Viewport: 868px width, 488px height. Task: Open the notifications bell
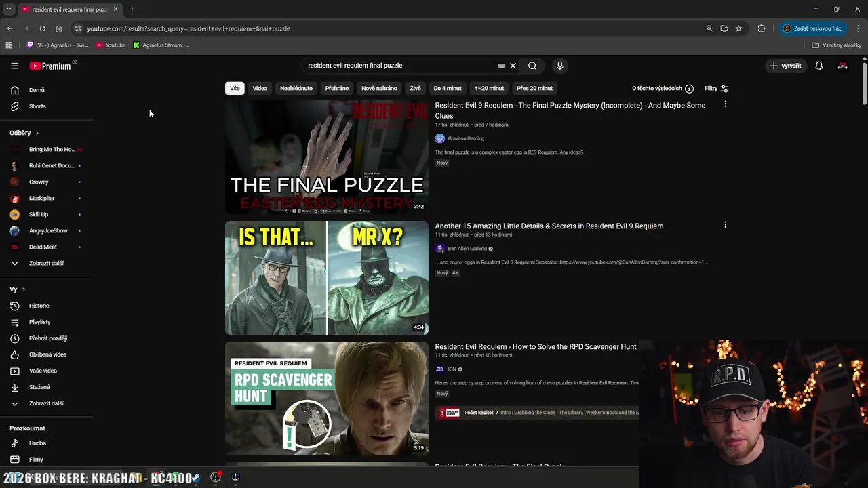(x=819, y=66)
